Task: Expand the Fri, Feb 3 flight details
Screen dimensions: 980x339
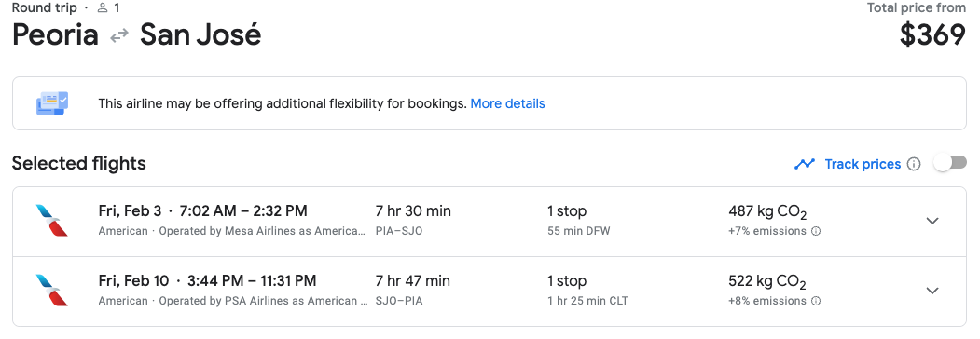Action: tap(932, 221)
